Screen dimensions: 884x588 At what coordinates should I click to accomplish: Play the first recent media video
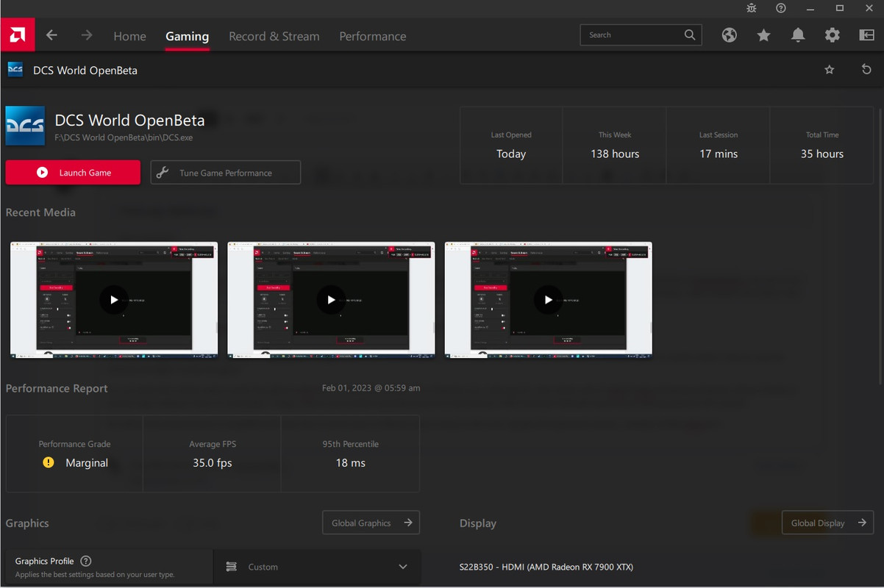pyautogui.click(x=113, y=299)
